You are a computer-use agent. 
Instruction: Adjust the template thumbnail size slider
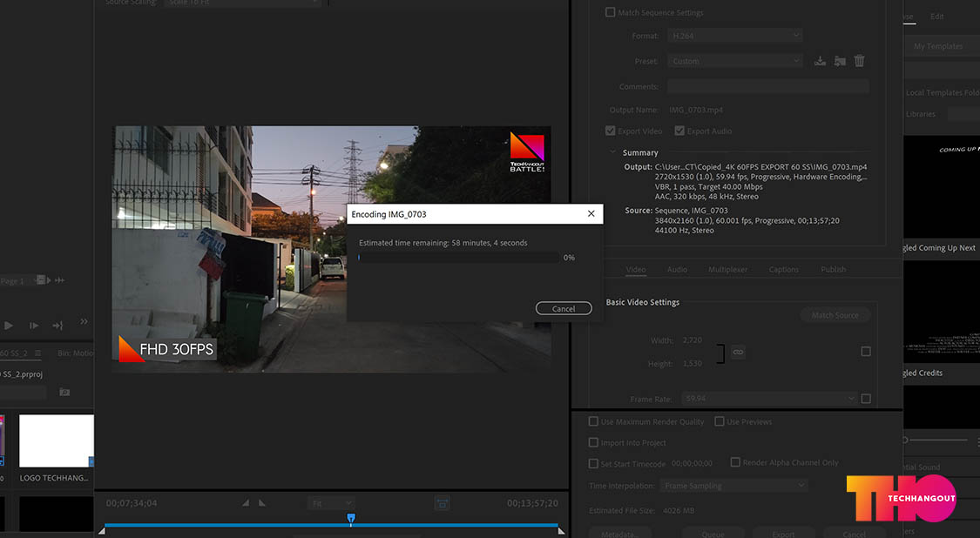(x=935, y=440)
